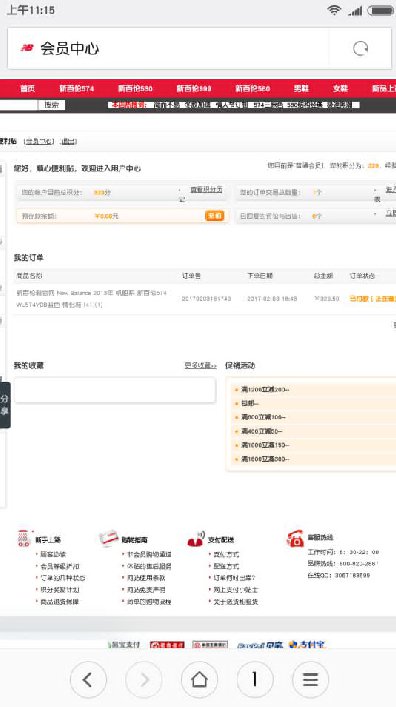The width and height of the screenshot is (396, 707).
Task: Open the 分享 side tab
Action: pos(5,405)
